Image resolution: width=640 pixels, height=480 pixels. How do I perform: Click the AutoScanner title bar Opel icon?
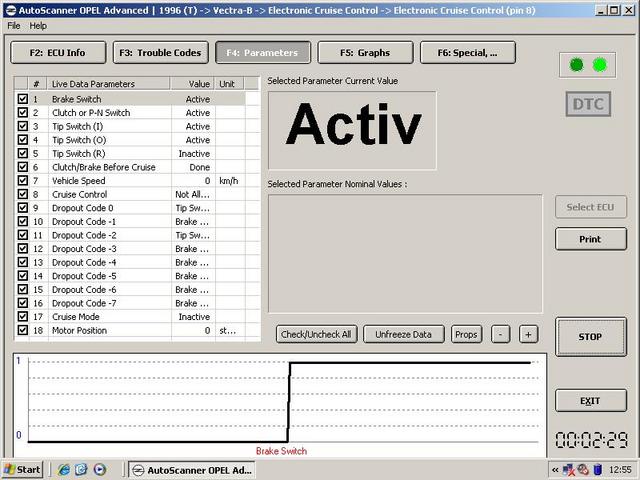point(11,10)
